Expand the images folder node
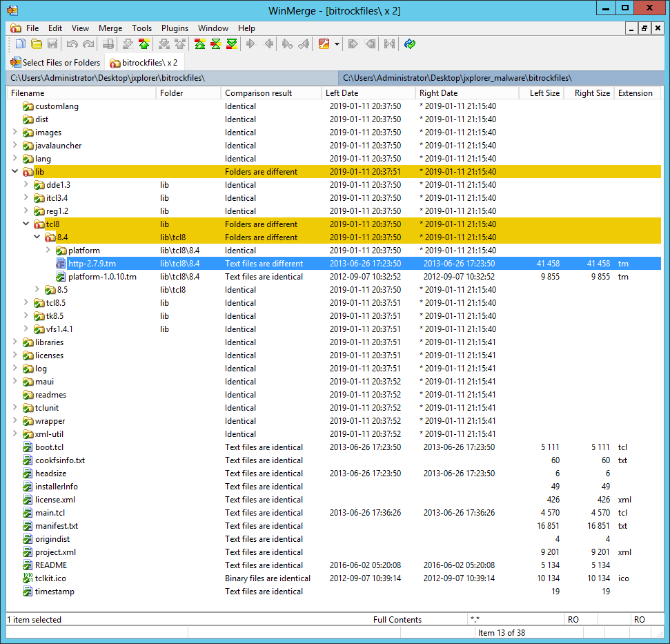The height and width of the screenshot is (644, 670). click(x=15, y=133)
